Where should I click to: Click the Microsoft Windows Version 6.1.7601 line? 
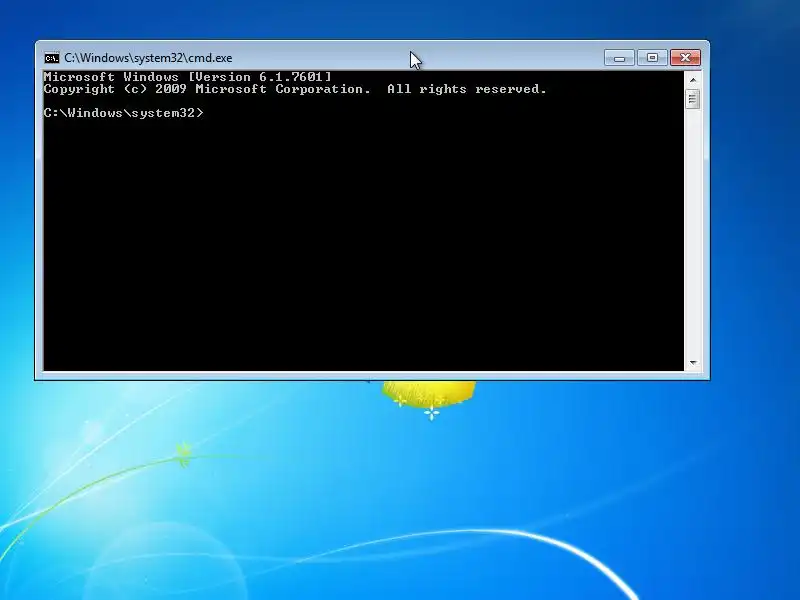[188, 77]
